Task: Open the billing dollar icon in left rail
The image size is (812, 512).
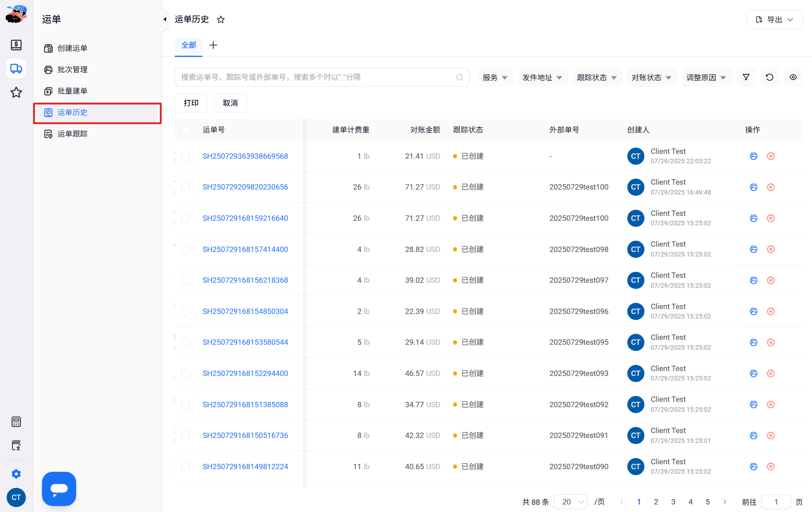Action: [x=17, y=45]
